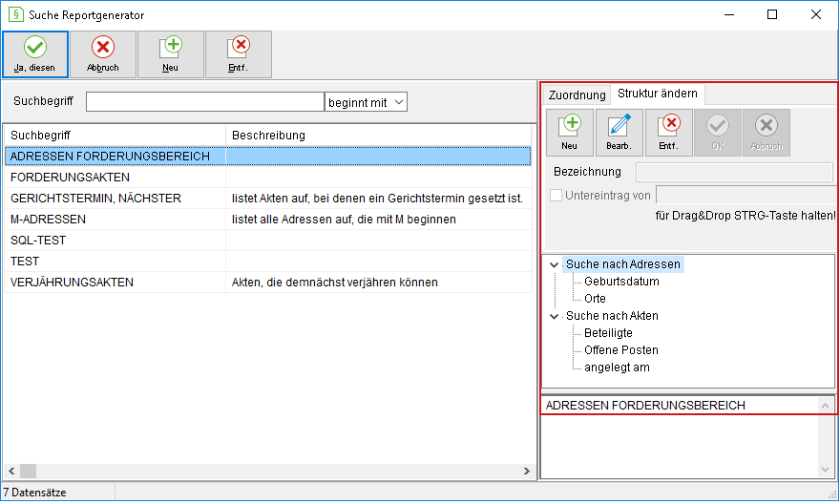Click description 'Akten, die demnächst verjähren können'
This screenshot has height=504, width=840.
pos(335,283)
